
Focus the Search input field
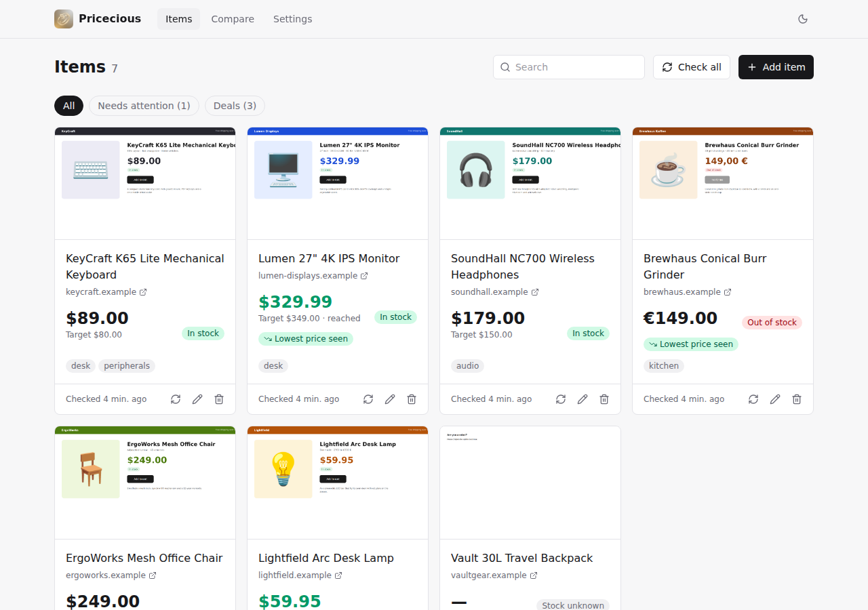tap(569, 67)
